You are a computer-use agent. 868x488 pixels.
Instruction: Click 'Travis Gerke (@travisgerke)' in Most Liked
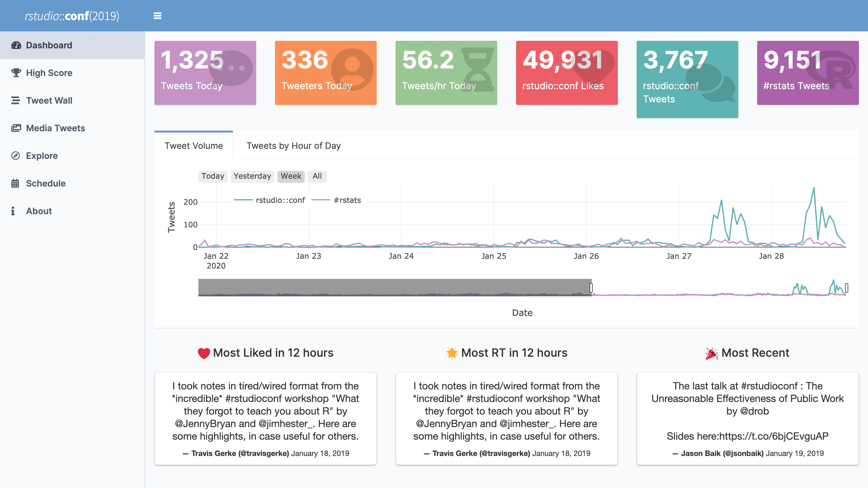240,453
